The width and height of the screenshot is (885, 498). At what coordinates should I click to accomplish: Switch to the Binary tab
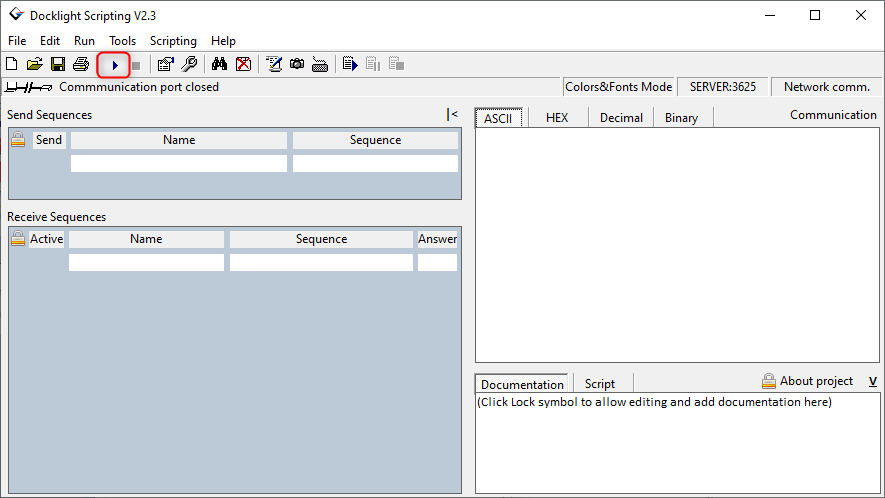[x=681, y=117]
